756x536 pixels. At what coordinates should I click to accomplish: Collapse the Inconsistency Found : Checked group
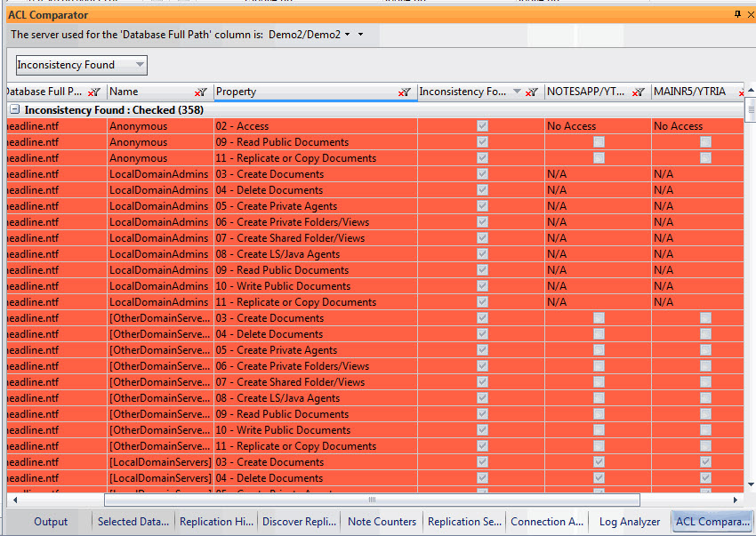[x=15, y=110]
